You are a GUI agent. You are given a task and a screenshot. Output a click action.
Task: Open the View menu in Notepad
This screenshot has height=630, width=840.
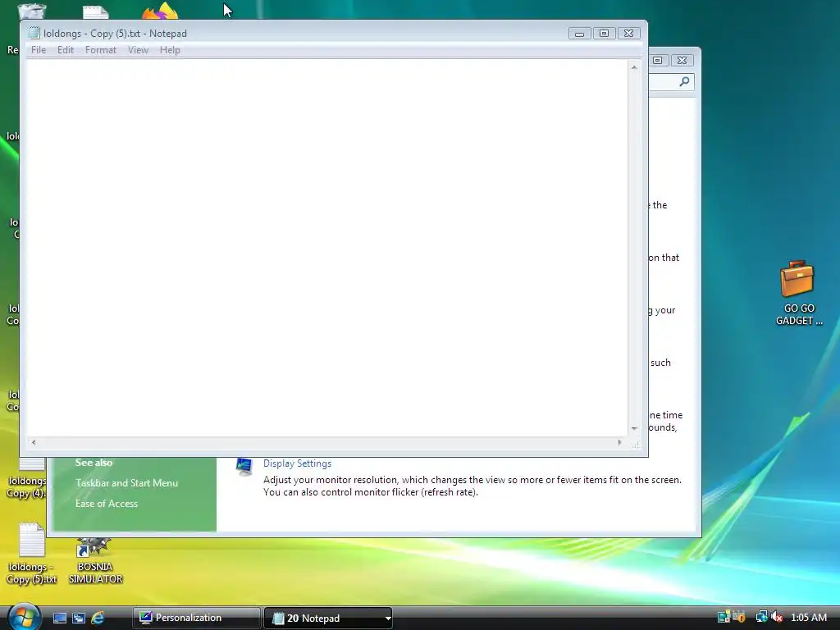coord(138,50)
